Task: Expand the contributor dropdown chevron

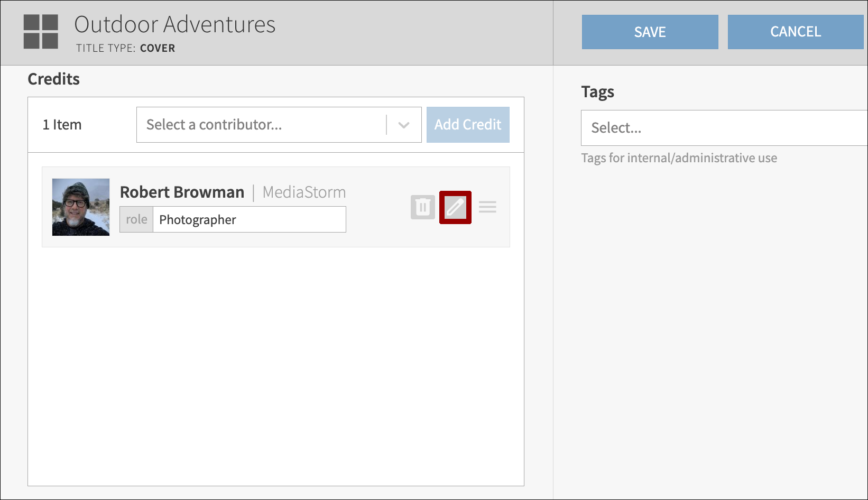Action: pos(404,125)
